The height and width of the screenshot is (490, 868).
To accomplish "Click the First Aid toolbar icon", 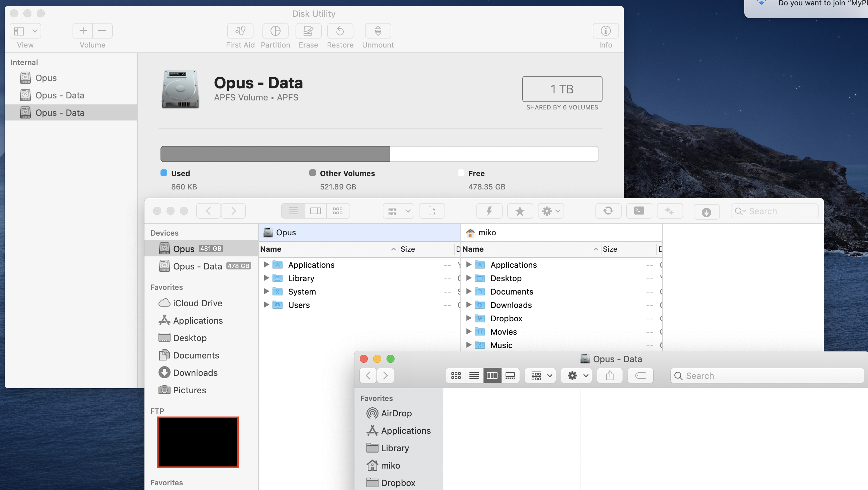I will pyautogui.click(x=240, y=31).
